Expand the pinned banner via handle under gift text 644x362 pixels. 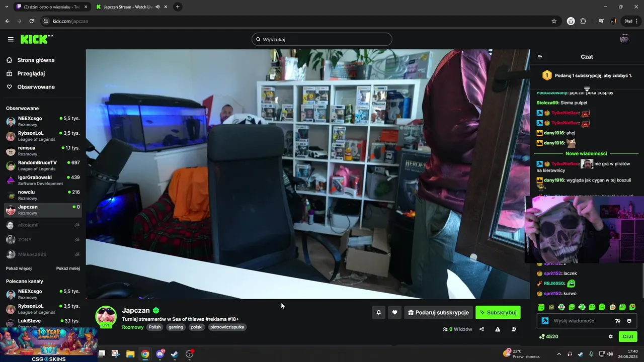click(587, 88)
